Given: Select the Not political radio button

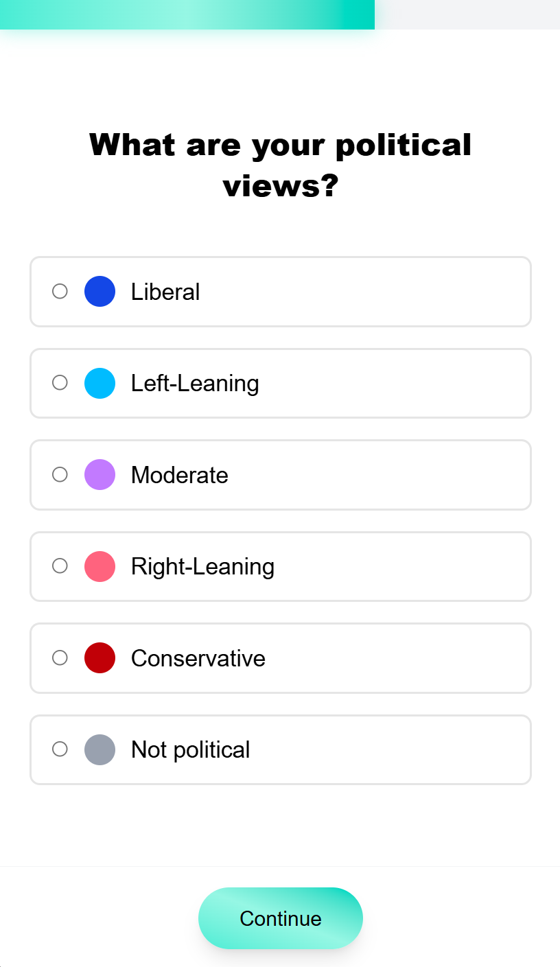Looking at the screenshot, I should (60, 749).
